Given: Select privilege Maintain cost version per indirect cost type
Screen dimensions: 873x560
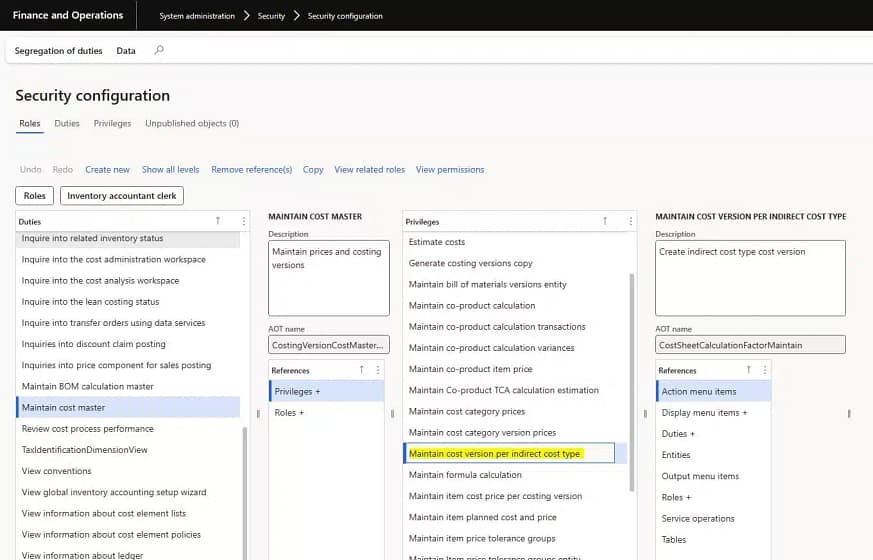Looking at the screenshot, I should (516, 453).
